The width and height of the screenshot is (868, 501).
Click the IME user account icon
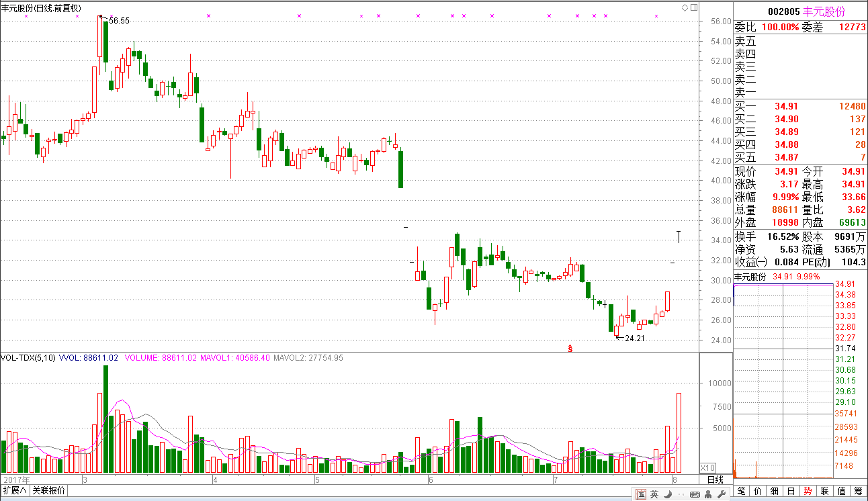(707, 495)
